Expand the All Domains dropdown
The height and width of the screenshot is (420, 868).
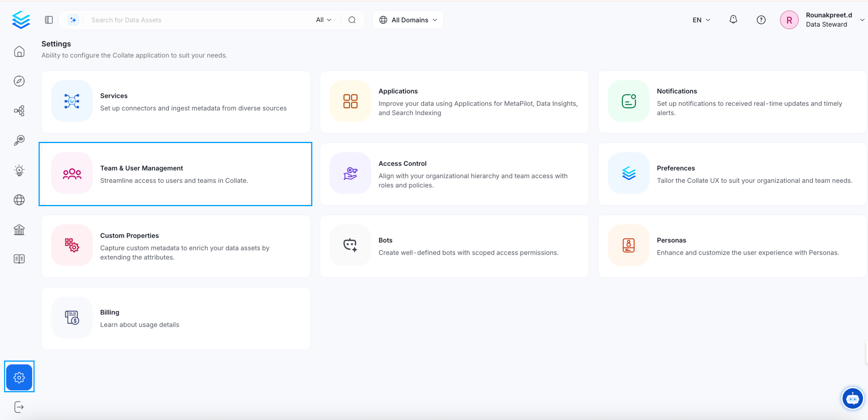point(408,19)
